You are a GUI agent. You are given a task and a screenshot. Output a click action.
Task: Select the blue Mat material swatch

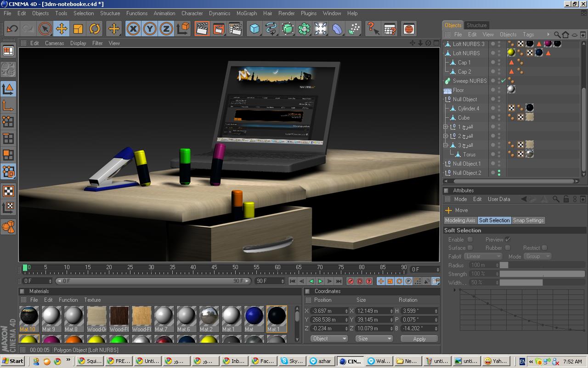pos(254,319)
